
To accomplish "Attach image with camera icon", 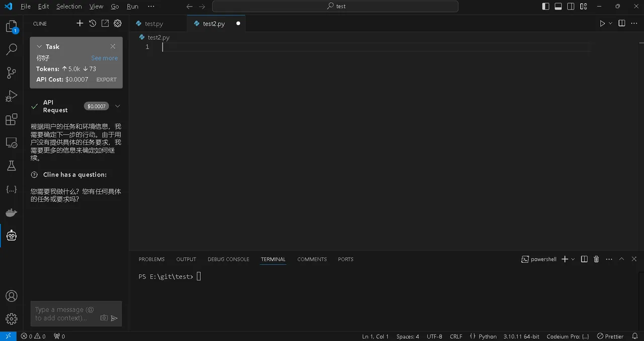I will (x=104, y=318).
